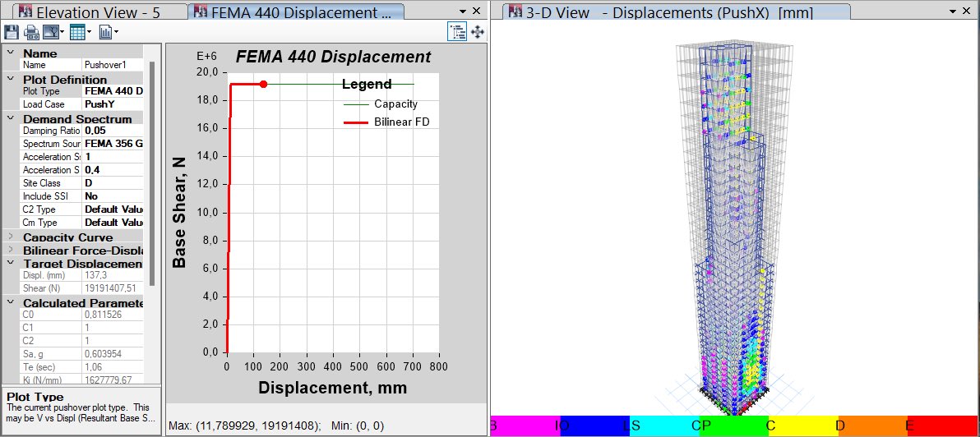Select Spectrum Source value FEMA 356 G
Viewport: 980px width, 437px height.
click(113, 144)
